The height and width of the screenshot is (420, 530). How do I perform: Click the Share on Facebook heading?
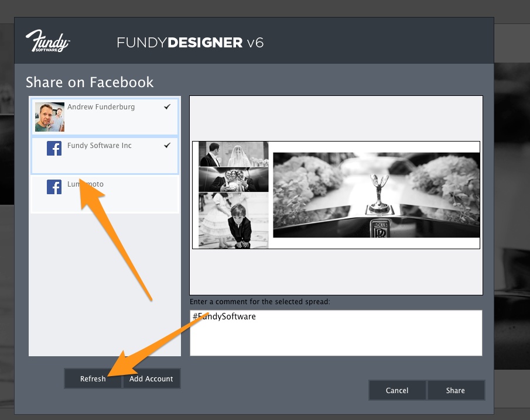pyautogui.click(x=90, y=82)
